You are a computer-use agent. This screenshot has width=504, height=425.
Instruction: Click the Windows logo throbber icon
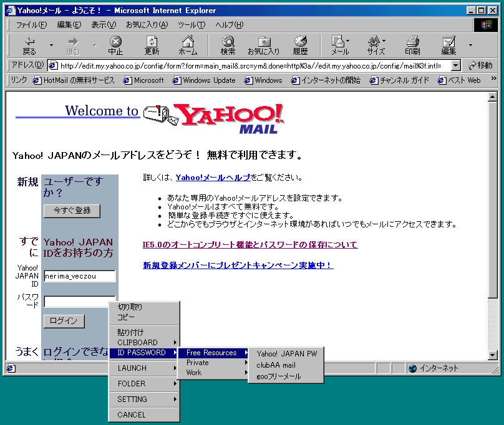pyautogui.click(x=486, y=25)
